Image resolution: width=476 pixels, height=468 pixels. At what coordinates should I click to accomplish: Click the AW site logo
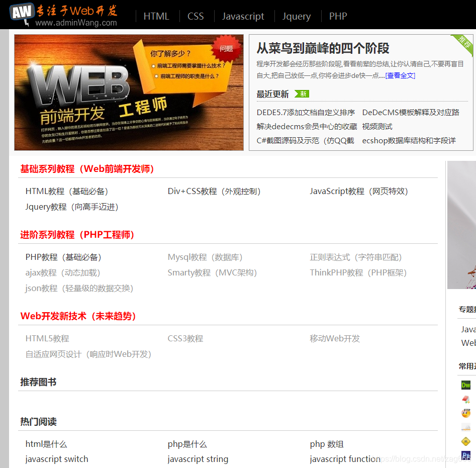(x=63, y=15)
